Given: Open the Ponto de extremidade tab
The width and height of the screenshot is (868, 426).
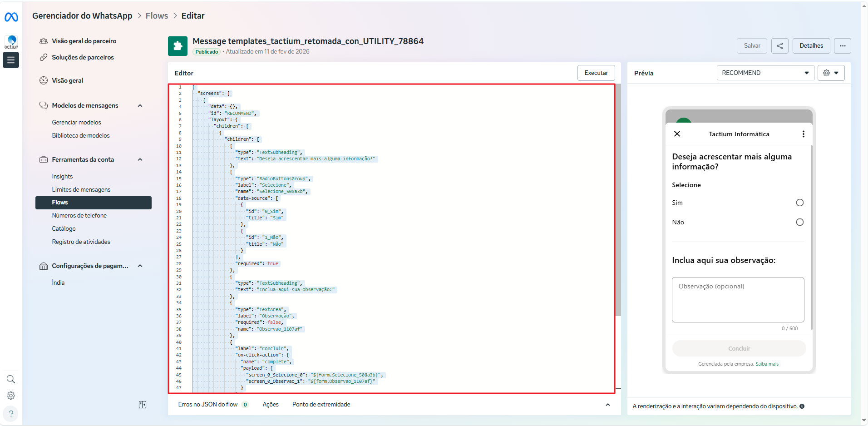Looking at the screenshot, I should [321, 405].
